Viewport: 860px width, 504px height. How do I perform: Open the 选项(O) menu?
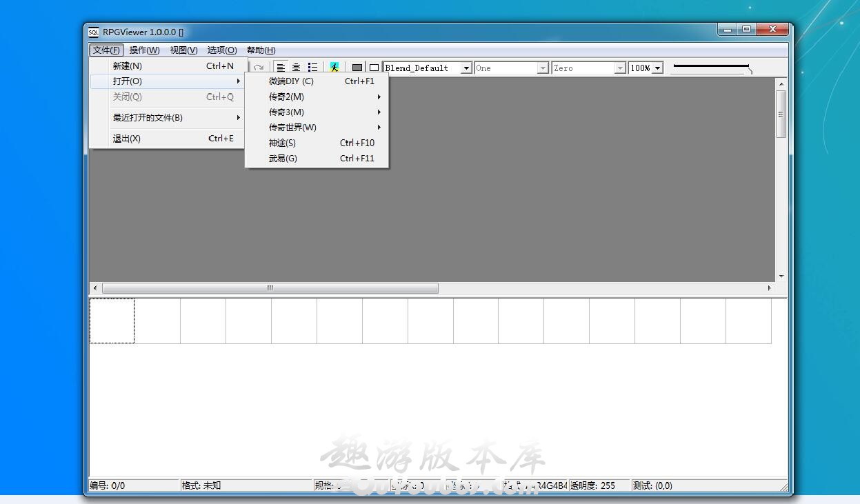pos(222,50)
